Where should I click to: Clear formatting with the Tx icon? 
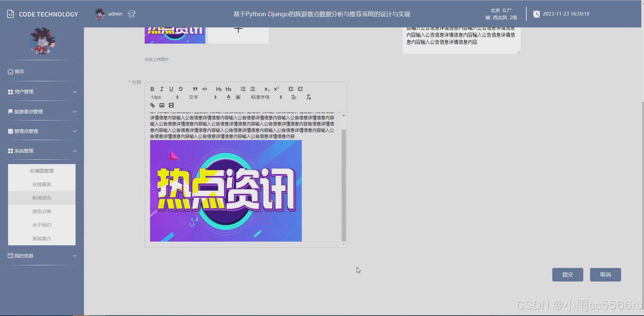point(308,97)
